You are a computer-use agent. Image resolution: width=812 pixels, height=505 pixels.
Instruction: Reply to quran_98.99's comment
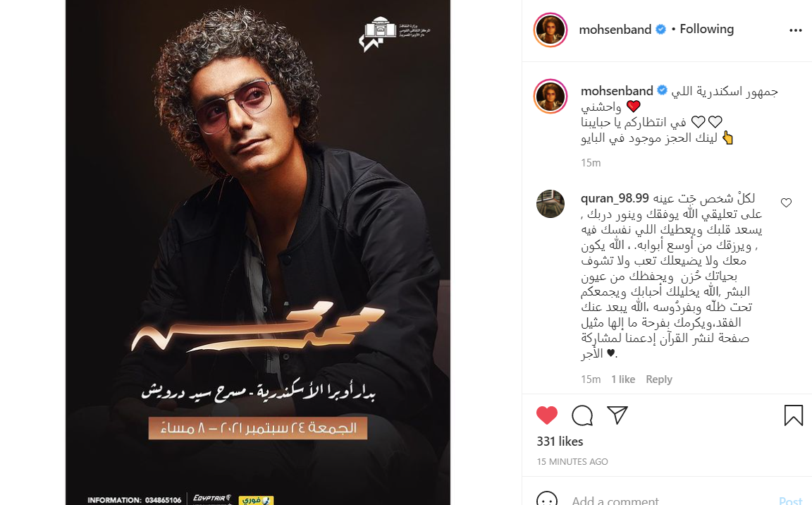[x=659, y=379]
